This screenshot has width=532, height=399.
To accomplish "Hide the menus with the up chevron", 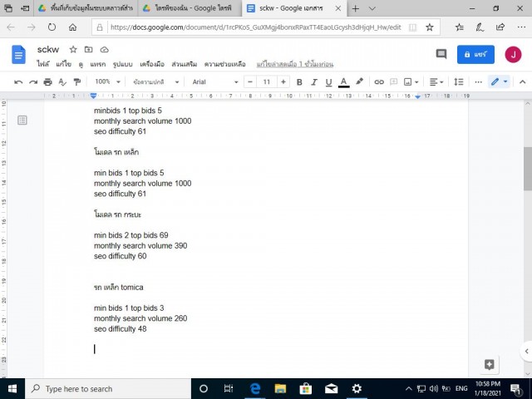I will (x=523, y=81).
